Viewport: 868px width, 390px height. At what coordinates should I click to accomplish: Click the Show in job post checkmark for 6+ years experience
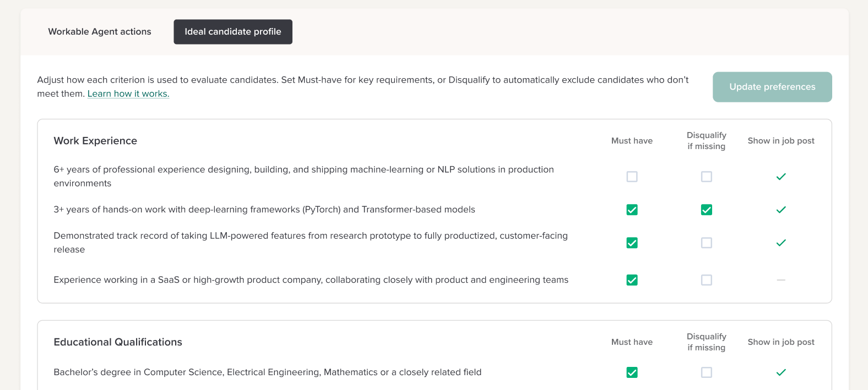tap(780, 177)
